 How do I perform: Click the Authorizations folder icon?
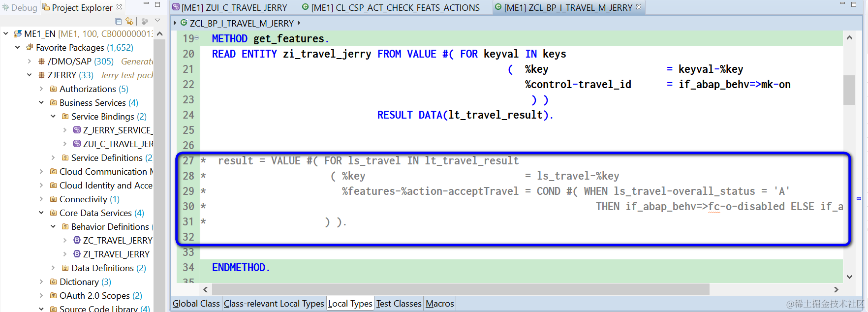point(53,89)
